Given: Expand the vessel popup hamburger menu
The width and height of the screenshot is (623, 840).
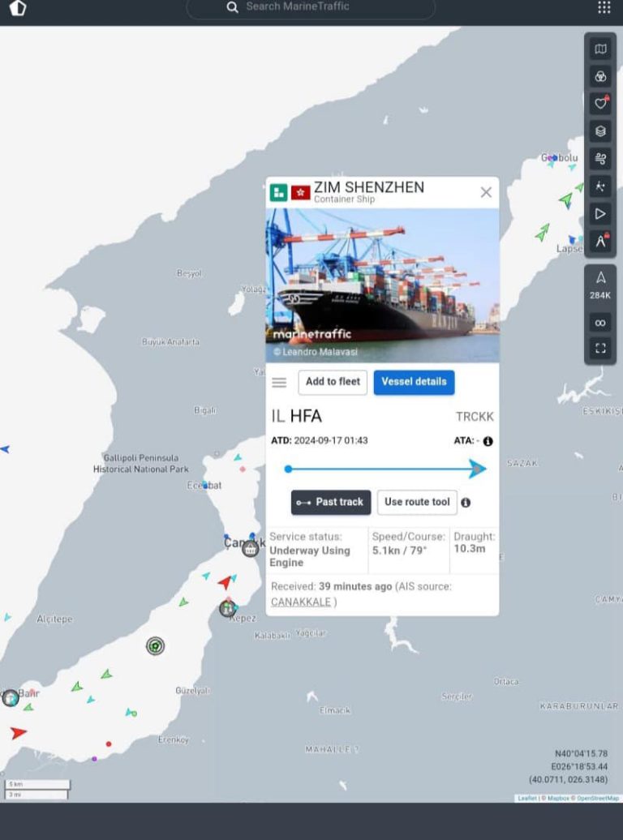Looking at the screenshot, I should tap(279, 383).
